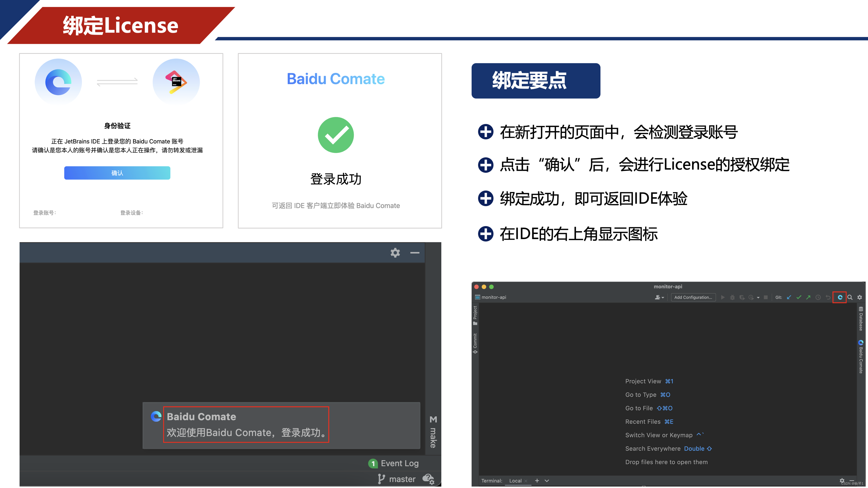This screenshot has width=868, height=488.
Task: Click the 欢迎使用Baidu Comate notification message
Action: (x=247, y=432)
